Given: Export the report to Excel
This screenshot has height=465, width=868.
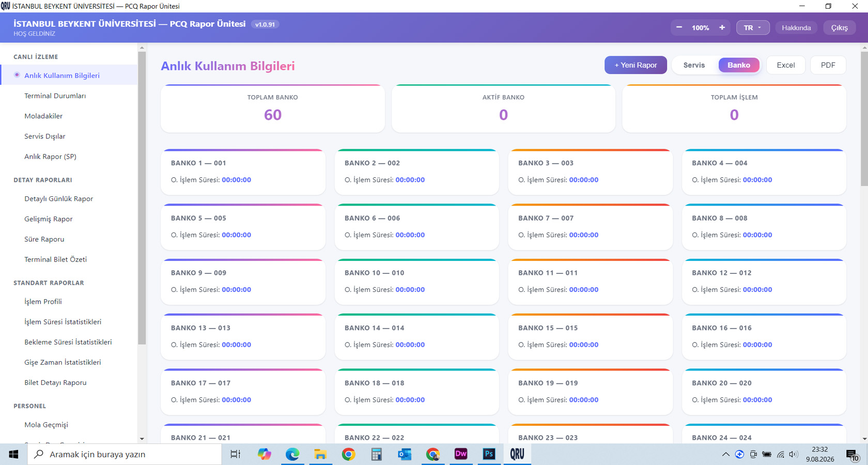Looking at the screenshot, I should pos(785,65).
